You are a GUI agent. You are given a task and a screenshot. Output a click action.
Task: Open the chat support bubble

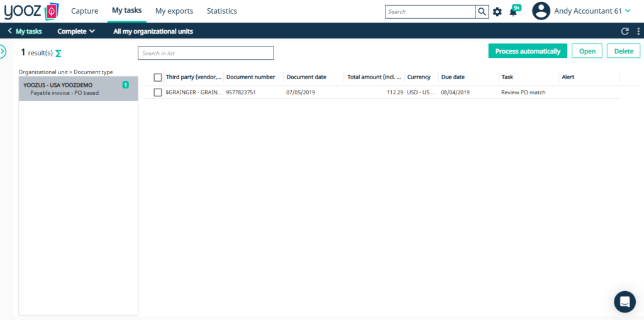pos(625,302)
